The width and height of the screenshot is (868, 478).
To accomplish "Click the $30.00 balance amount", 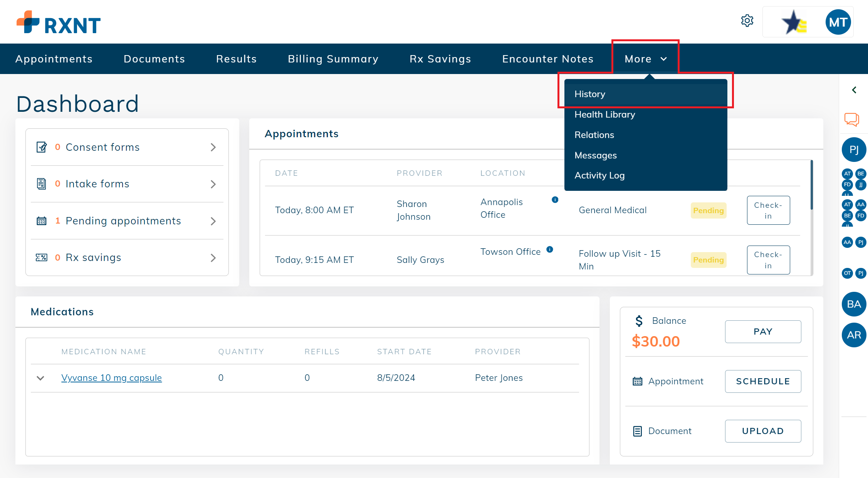I will (x=656, y=341).
